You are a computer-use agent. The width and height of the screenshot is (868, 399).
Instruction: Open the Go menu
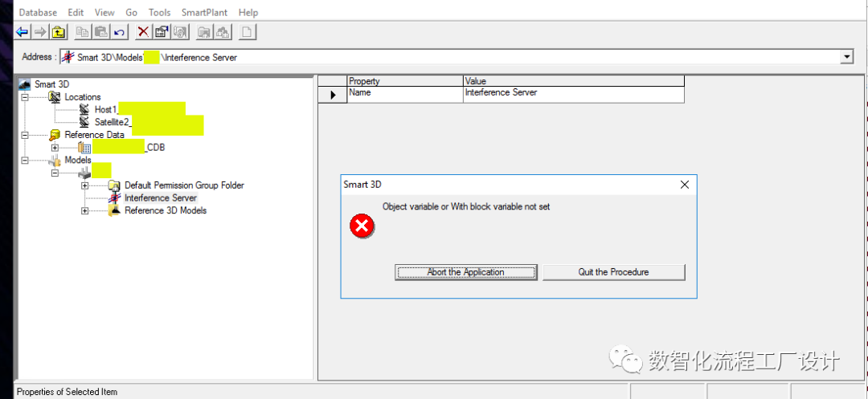coord(132,12)
